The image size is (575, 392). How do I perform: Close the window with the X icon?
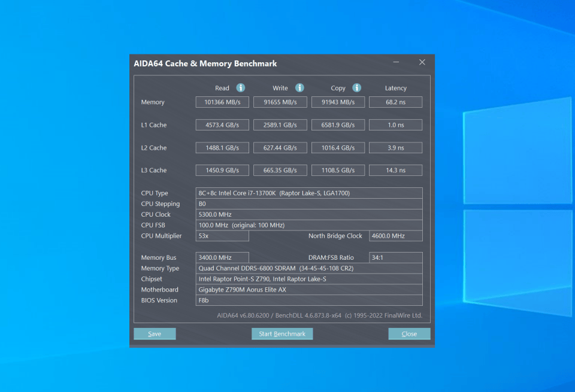(422, 63)
